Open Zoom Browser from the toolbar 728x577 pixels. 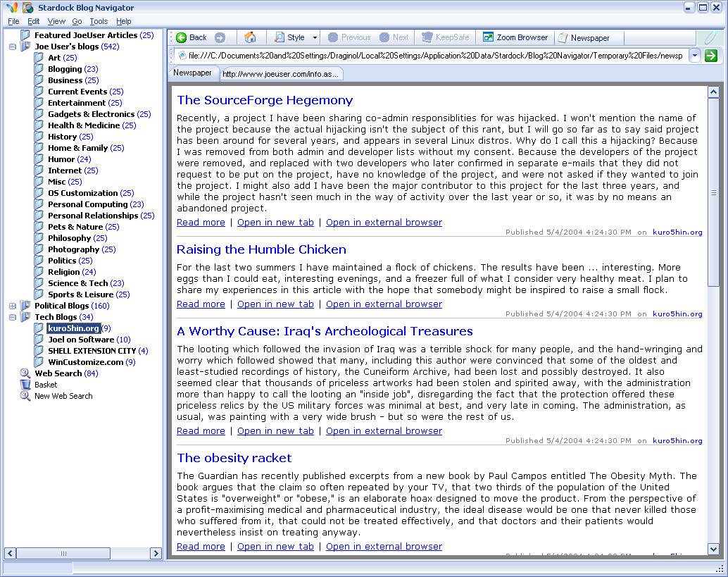coord(515,37)
